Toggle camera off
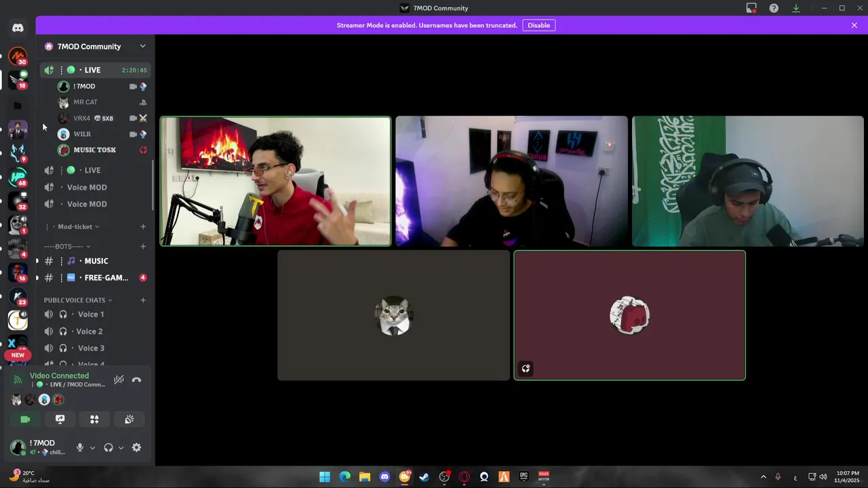 tap(25, 420)
